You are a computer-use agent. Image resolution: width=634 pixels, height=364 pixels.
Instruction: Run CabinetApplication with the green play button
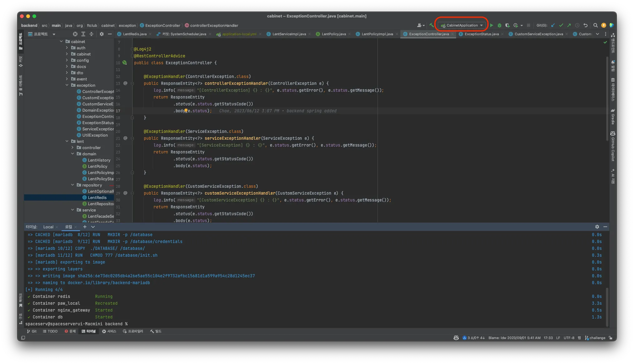coord(491,25)
